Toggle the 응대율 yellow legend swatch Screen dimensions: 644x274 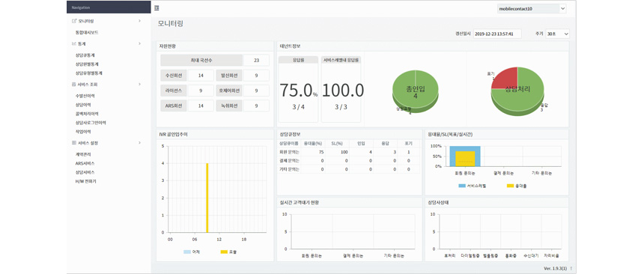511,186
